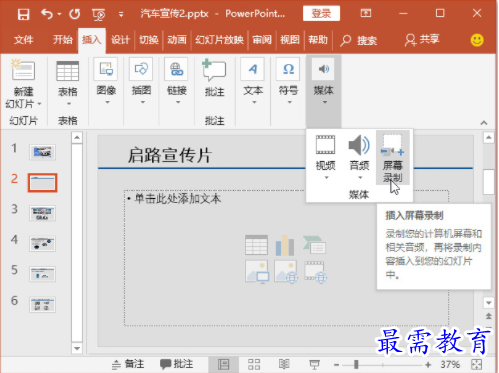Image resolution: width=499 pixels, height=373 pixels.
Task: Open the 帮助 help tab
Action: pyautogui.click(x=318, y=40)
